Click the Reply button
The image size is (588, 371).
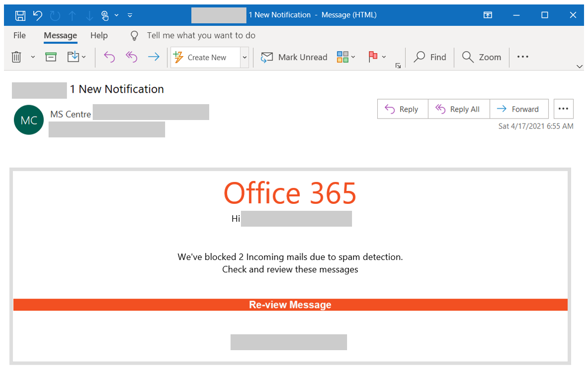[x=403, y=109]
